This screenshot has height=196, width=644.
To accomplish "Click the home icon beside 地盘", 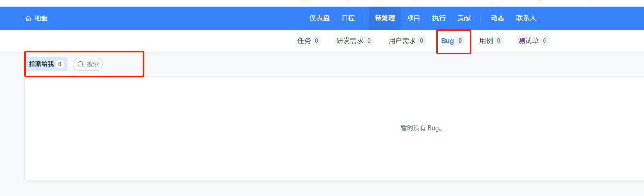I will (28, 18).
